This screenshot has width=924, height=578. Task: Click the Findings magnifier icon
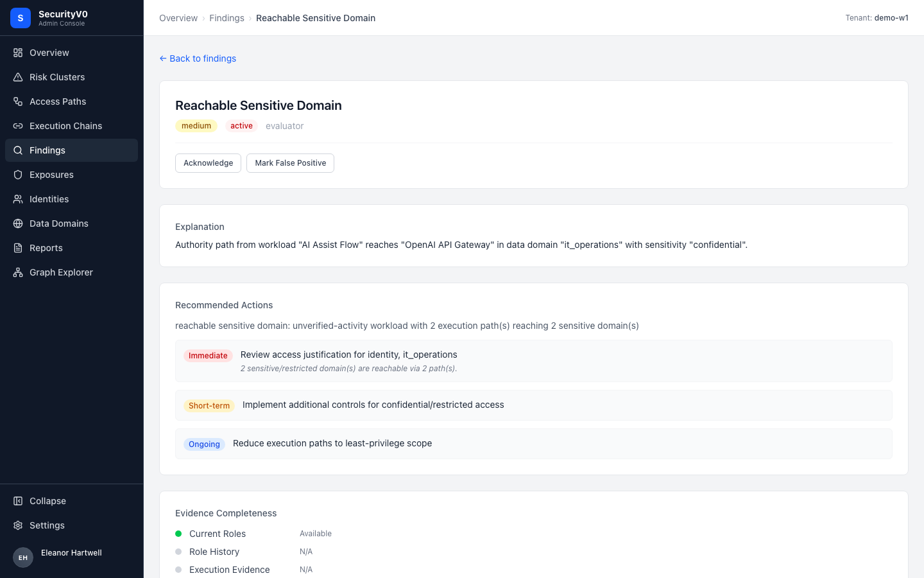click(18, 150)
